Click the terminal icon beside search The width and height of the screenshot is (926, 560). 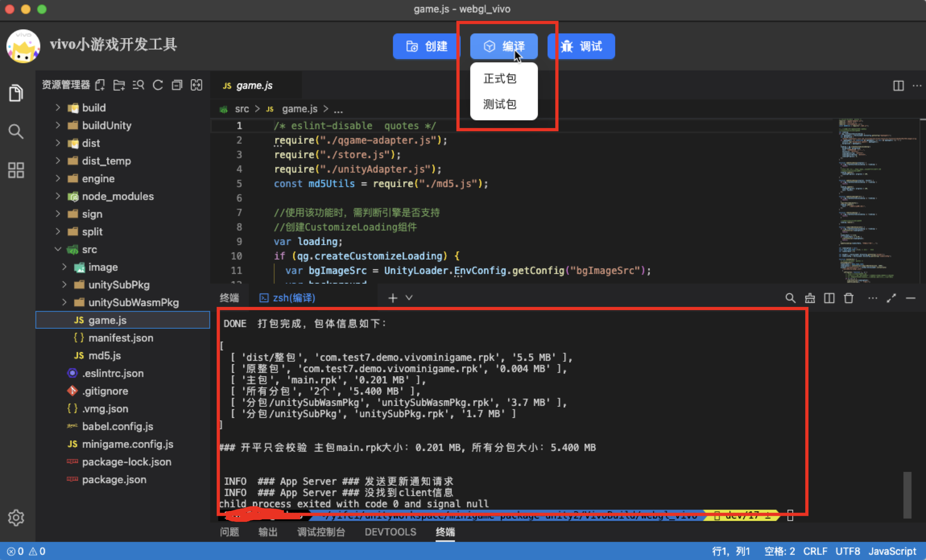pos(810,298)
